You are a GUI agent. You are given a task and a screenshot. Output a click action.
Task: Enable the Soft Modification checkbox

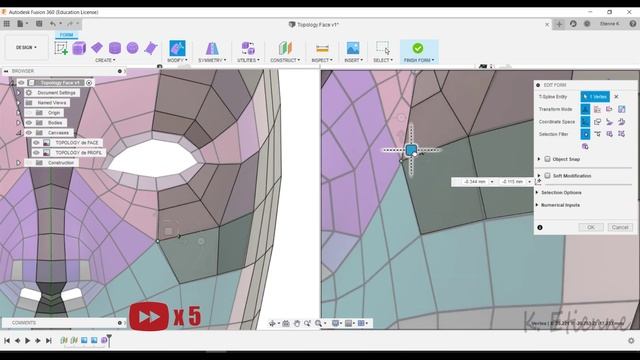tap(547, 176)
